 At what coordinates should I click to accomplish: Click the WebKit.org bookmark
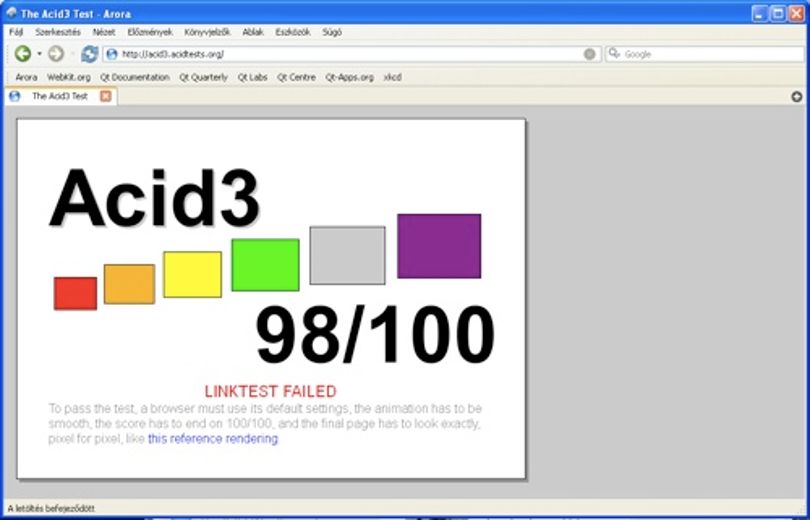click(69, 77)
